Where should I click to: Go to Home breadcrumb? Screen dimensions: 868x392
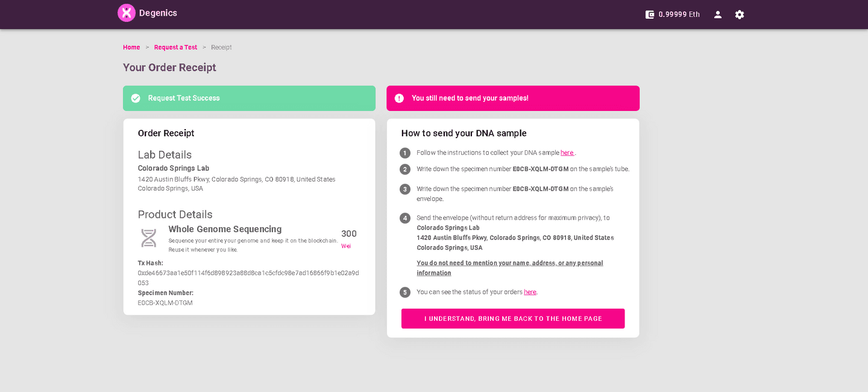(131, 47)
